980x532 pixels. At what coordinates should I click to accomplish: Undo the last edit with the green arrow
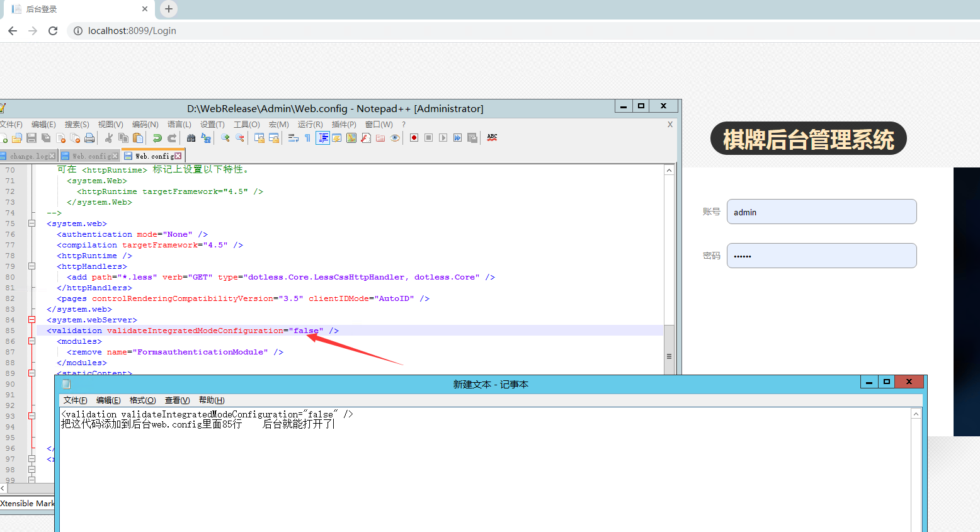157,138
